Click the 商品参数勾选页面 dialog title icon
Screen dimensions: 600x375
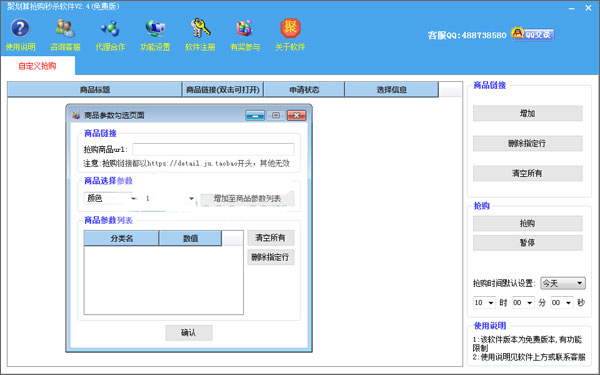76,115
